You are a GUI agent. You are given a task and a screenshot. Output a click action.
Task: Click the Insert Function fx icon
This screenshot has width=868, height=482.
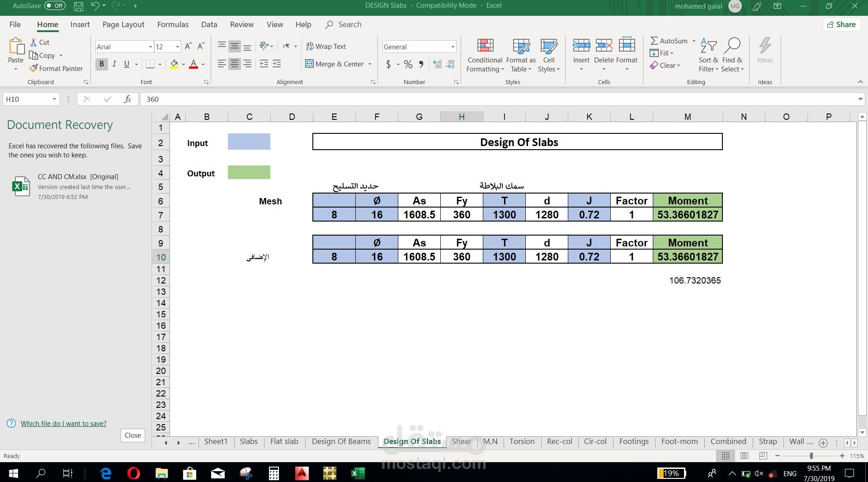pyautogui.click(x=127, y=99)
